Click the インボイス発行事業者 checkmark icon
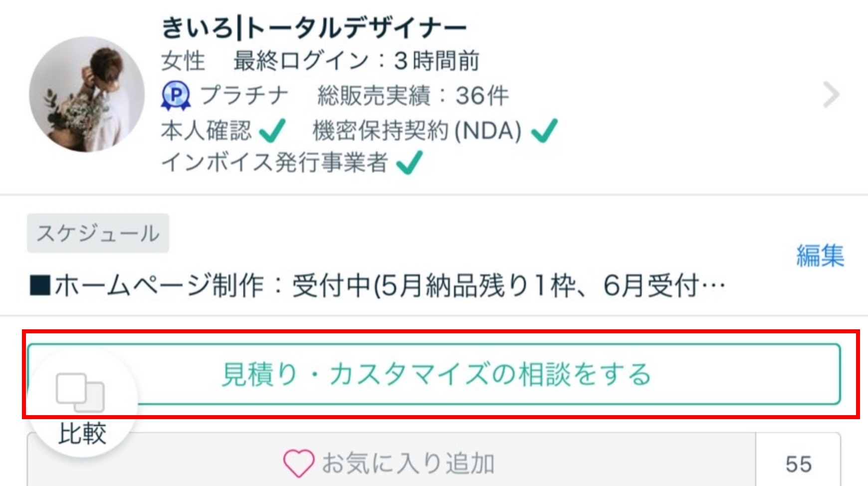Screen dimensions: 868x486 tap(409, 163)
